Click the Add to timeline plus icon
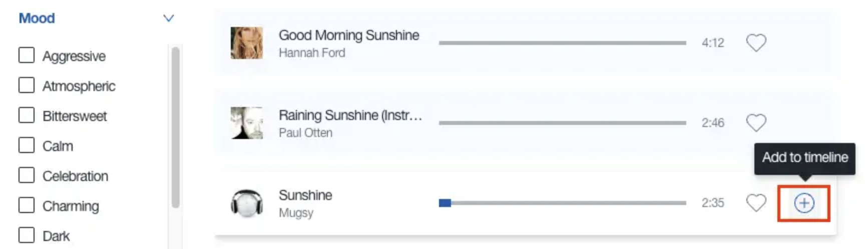This screenshot has width=868, height=249. (804, 203)
